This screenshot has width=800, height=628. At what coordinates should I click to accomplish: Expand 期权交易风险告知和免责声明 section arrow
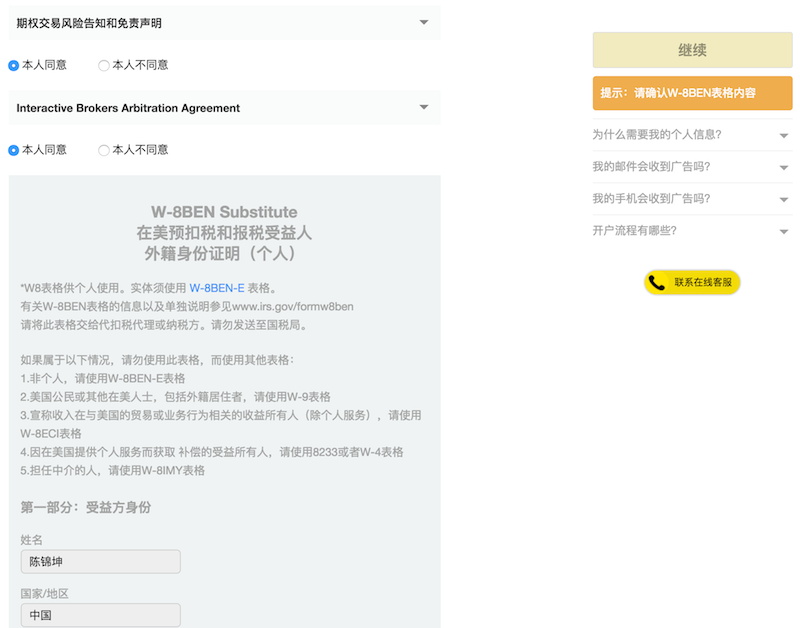coord(424,23)
